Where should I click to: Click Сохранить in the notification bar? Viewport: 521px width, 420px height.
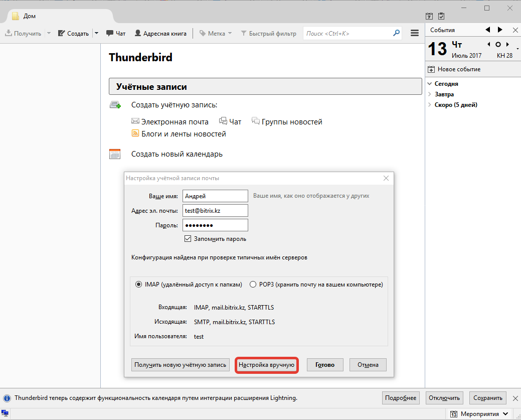(x=488, y=398)
